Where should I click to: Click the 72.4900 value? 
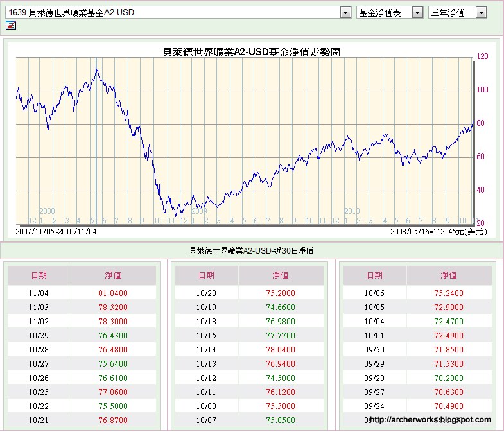[449, 336]
